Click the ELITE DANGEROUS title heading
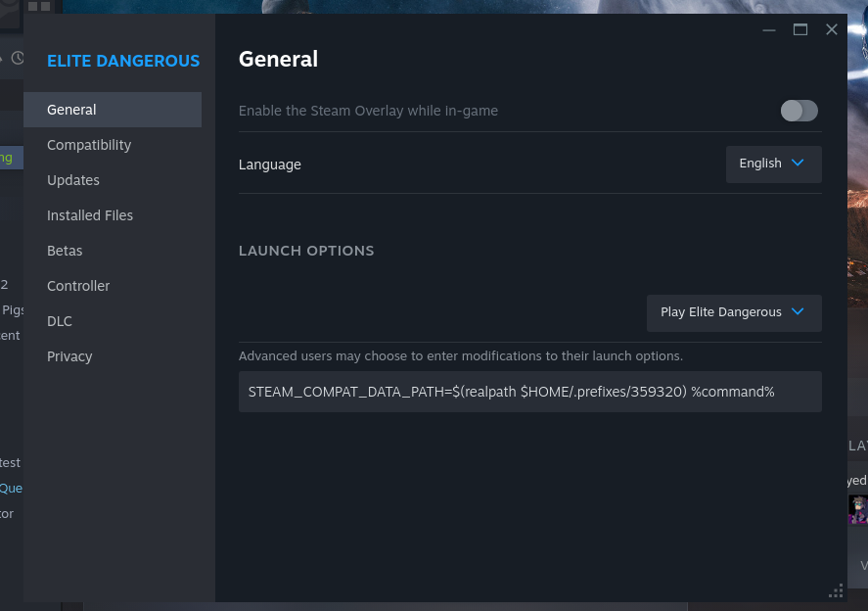This screenshot has height=611, width=868. (x=123, y=61)
